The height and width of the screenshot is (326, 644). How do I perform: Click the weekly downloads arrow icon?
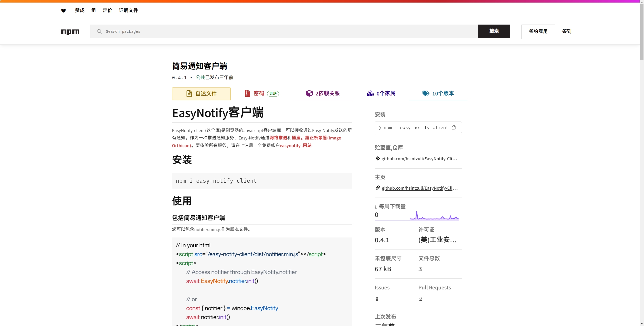tap(376, 207)
